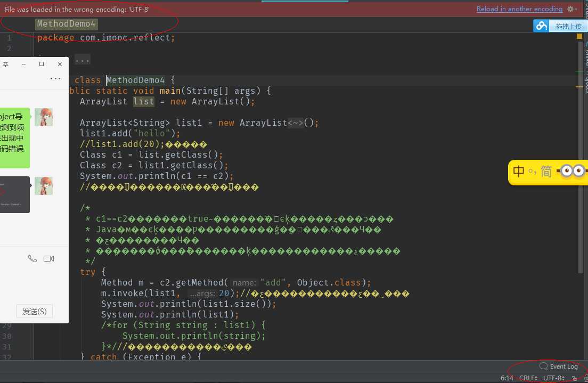Expand the folded imports ellipsis block
This screenshot has height=383, width=588.
83,59
